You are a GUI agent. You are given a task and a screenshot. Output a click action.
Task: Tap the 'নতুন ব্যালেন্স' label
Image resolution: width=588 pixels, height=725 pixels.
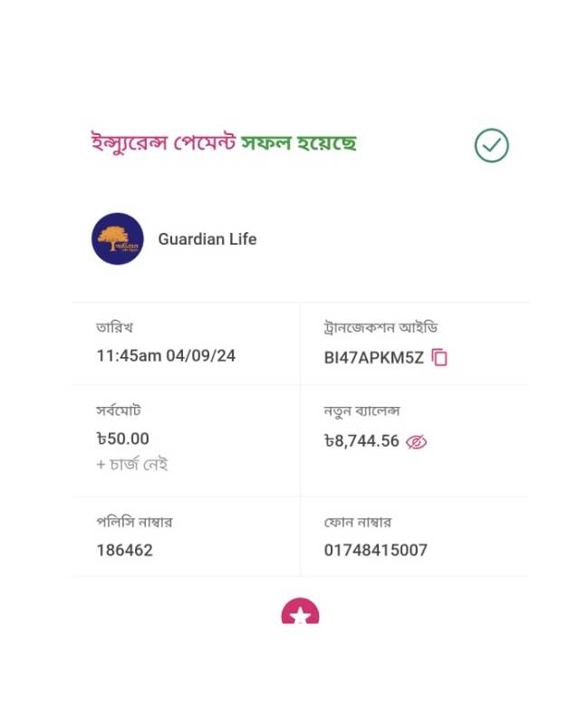pyautogui.click(x=361, y=411)
